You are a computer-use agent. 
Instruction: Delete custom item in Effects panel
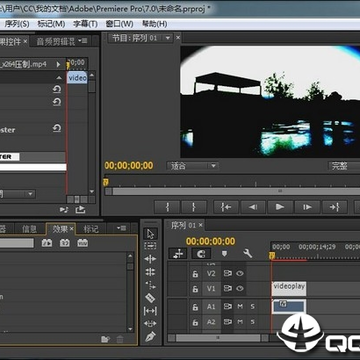[120, 339]
